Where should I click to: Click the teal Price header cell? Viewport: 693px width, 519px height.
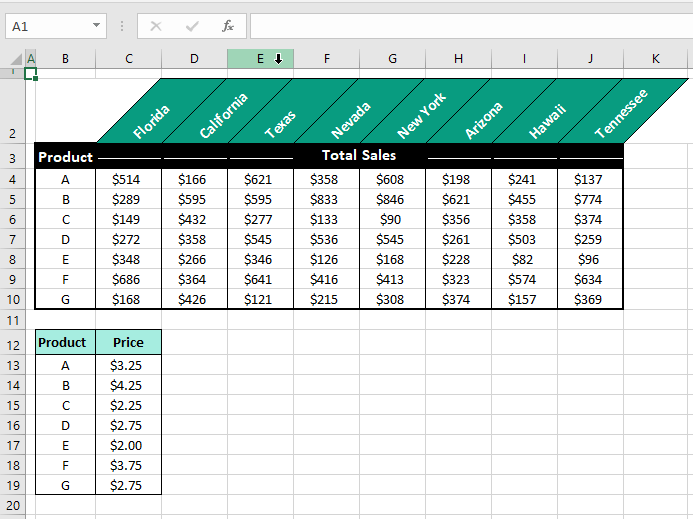pyautogui.click(x=129, y=342)
